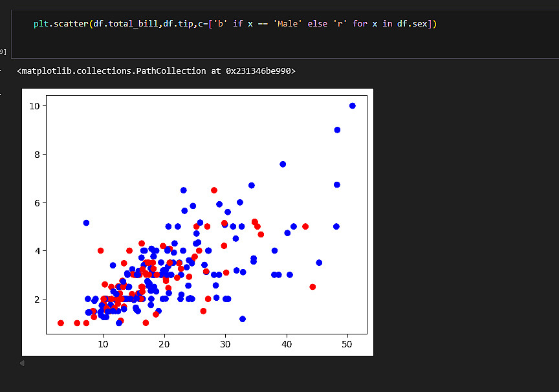The image size is (559, 392).
Task: Click 'df.tip' argument in the code
Action: pyautogui.click(x=178, y=24)
